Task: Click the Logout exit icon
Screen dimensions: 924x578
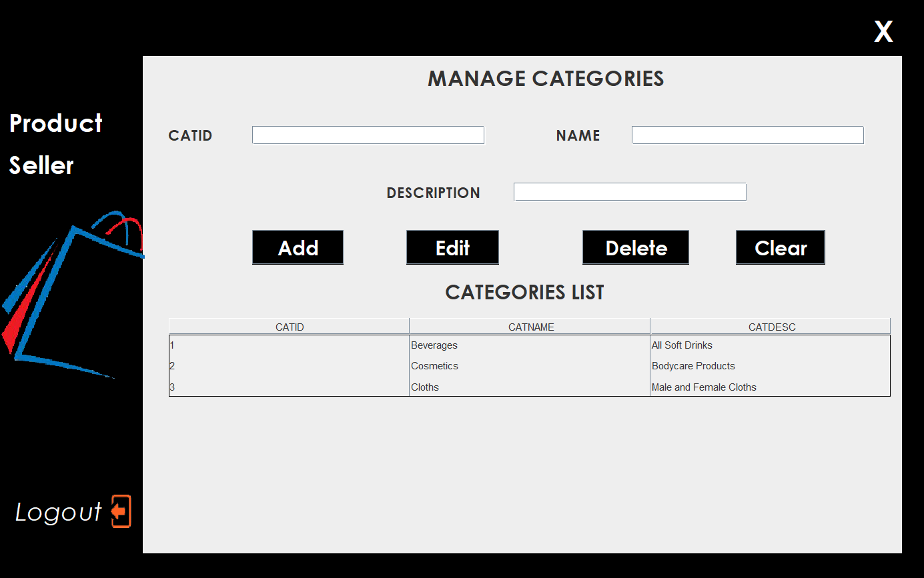Action: click(x=120, y=511)
